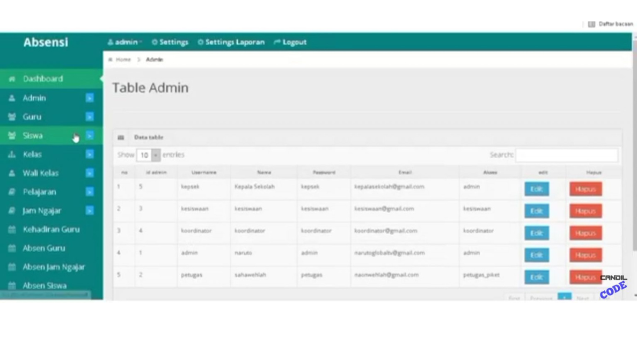
Task: Select Absen Jam Ngajar in sidebar
Action: 54,267
